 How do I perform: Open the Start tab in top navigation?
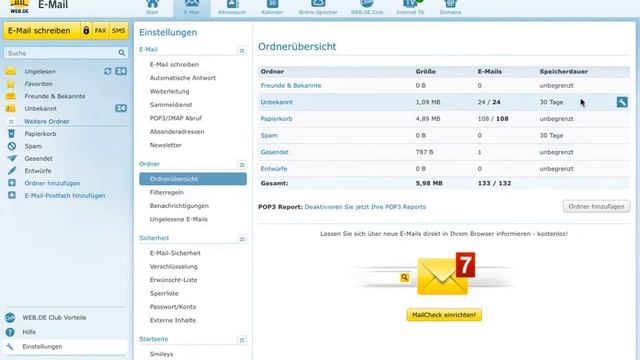pos(152,8)
